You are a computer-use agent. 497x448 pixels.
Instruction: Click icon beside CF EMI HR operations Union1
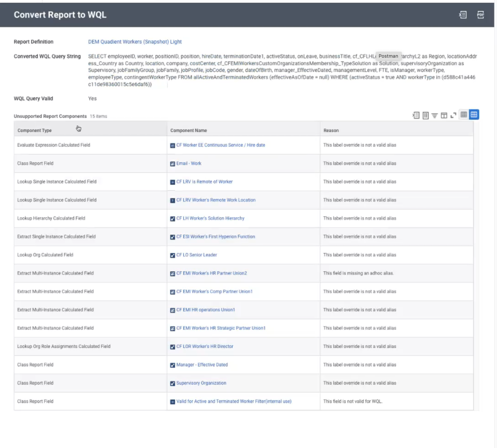pos(173,311)
